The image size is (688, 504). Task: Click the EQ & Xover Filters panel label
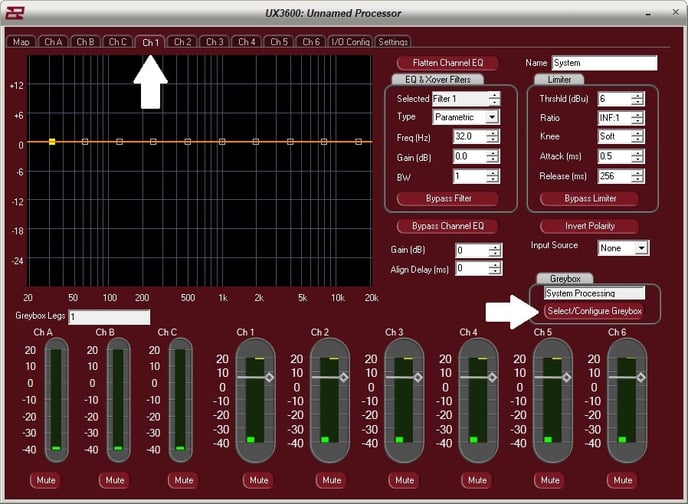tap(437, 79)
